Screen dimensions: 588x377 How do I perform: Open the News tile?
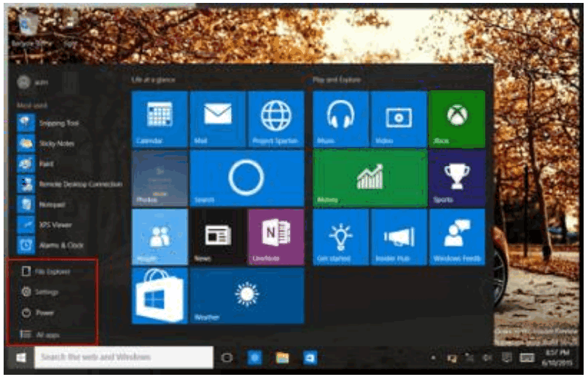tap(218, 237)
